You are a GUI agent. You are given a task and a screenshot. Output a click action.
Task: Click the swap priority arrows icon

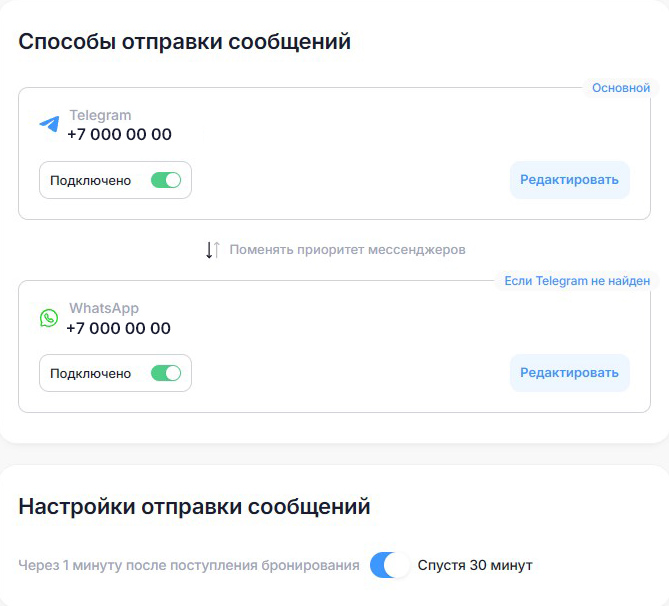coord(212,250)
